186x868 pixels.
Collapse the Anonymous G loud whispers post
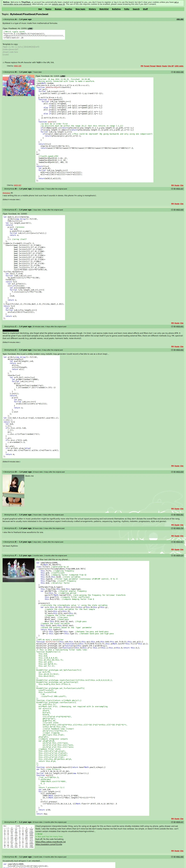pyautogui.click(x=3, y=857)
